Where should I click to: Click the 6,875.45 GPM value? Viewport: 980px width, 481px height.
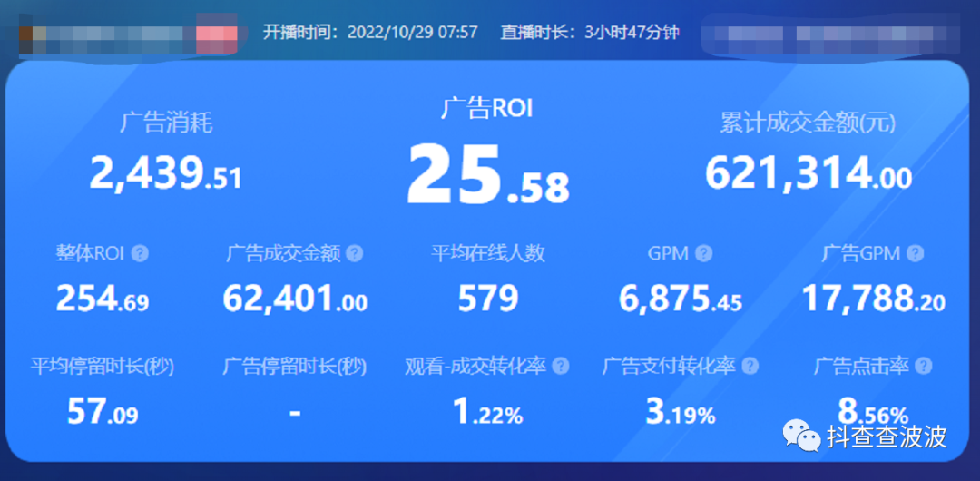681,299
